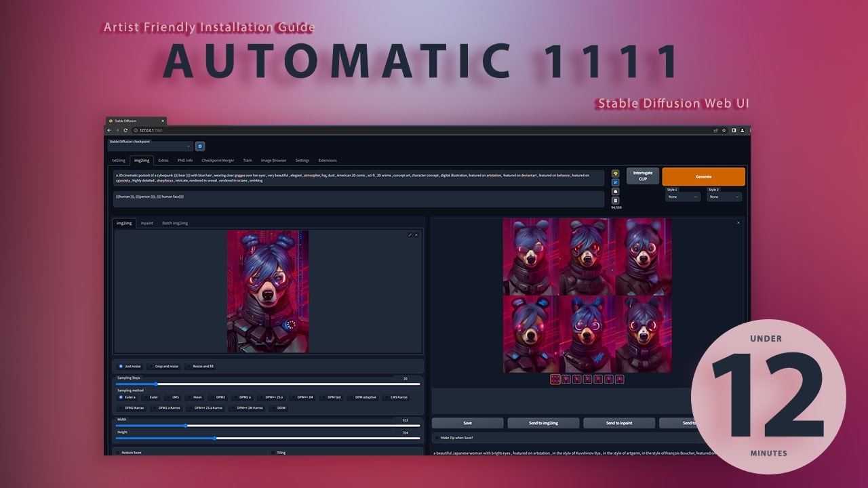
Task: Switch to the Extras tab
Action: [x=163, y=161]
